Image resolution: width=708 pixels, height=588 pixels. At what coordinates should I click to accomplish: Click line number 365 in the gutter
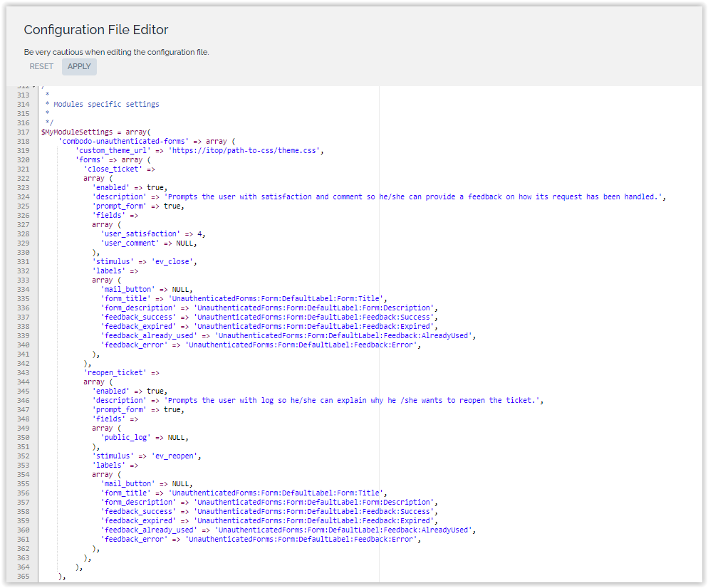coord(25,576)
